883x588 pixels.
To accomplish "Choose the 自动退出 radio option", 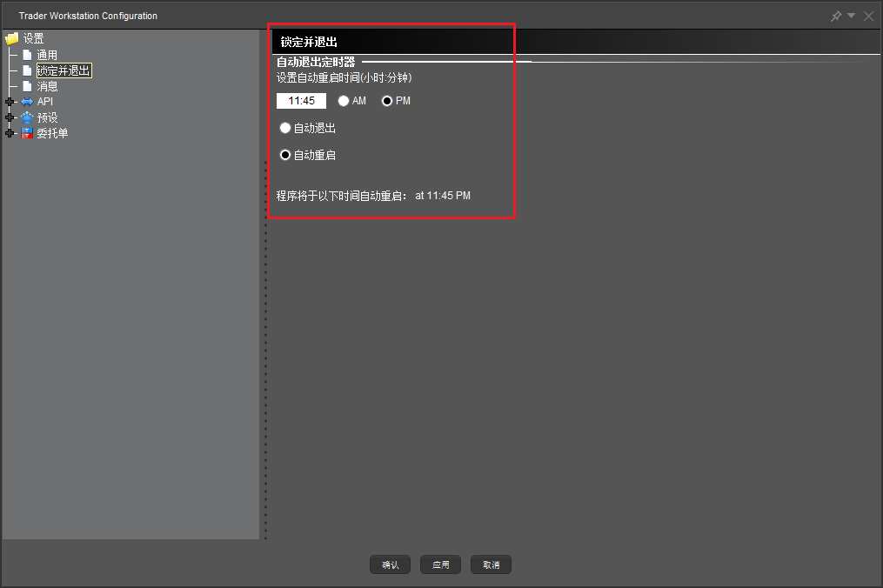I will pyautogui.click(x=285, y=128).
